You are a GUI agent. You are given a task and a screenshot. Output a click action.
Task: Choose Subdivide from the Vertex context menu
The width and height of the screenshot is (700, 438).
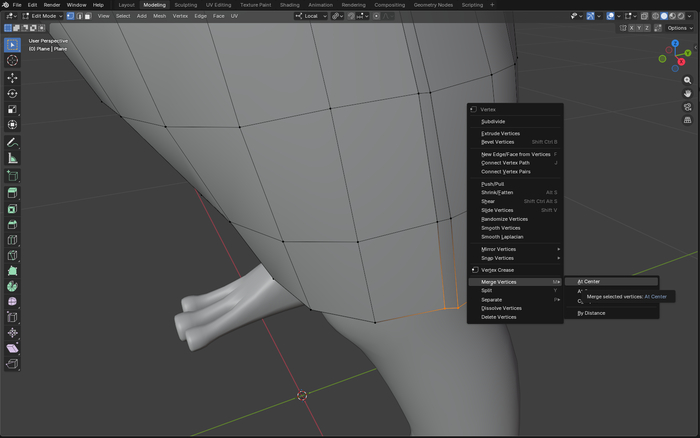[493, 121]
